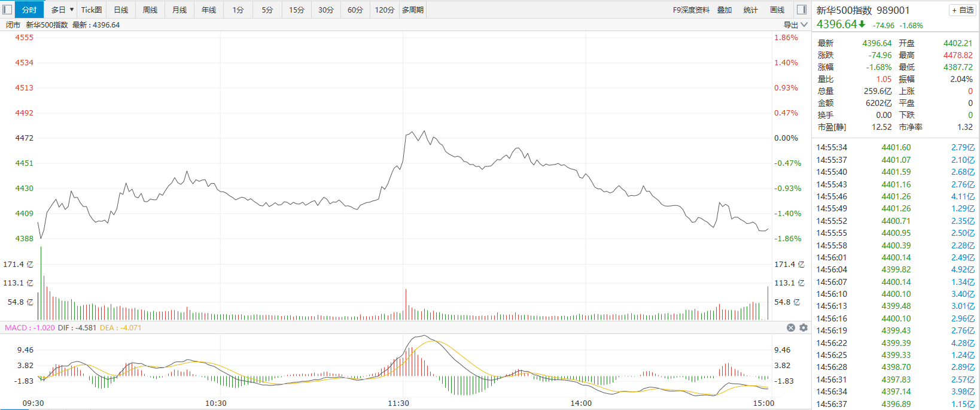Select the 日线 daily chart tab
The height and width of the screenshot is (410, 980).
point(121,10)
